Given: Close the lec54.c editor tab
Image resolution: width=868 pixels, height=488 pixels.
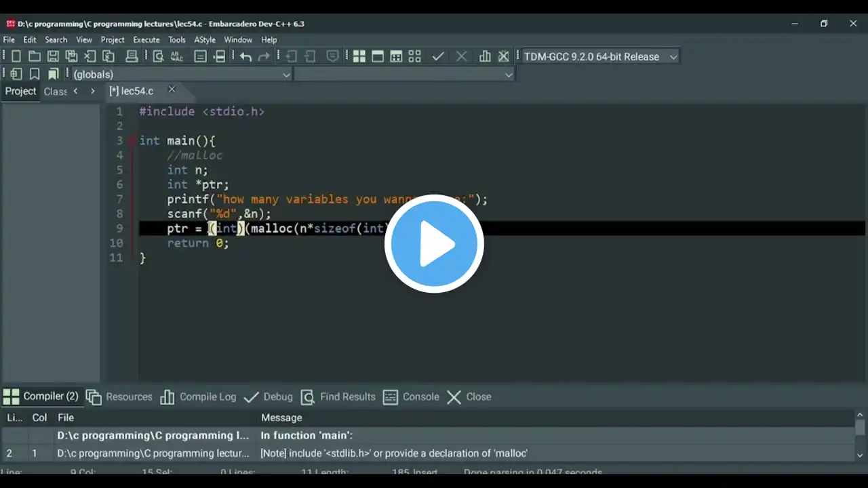Looking at the screenshot, I should [172, 89].
